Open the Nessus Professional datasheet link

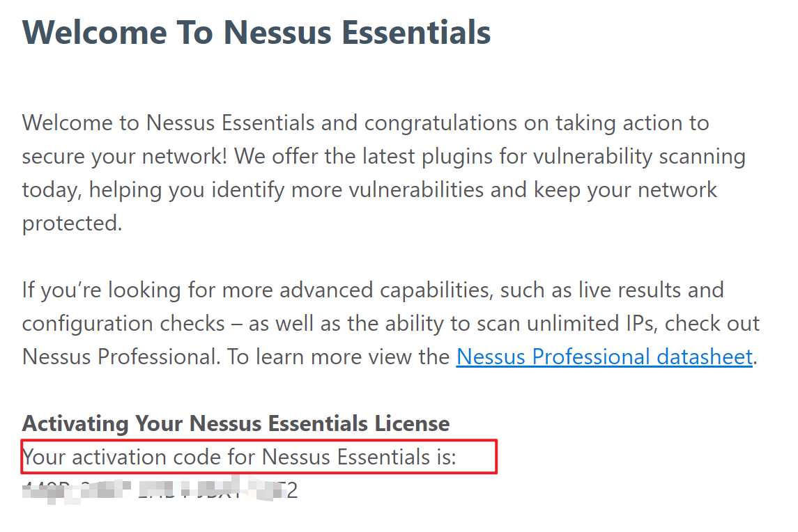point(604,357)
